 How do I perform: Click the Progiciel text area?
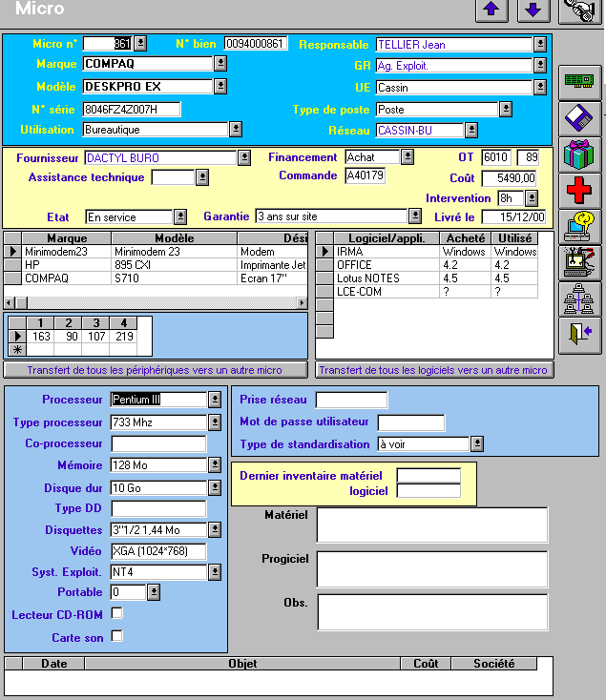point(432,569)
